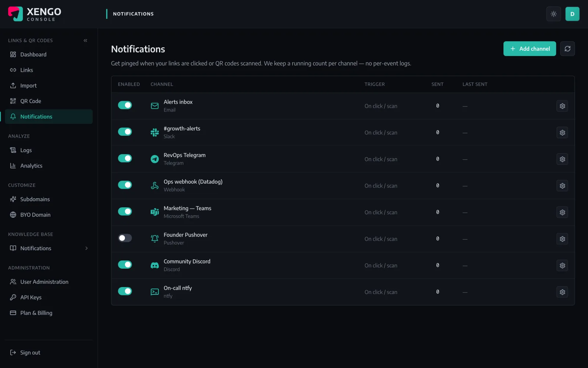Viewport: 588px width, 368px height.
Task: Collapse the sidebar with double-chevron icon
Action: [x=85, y=40]
